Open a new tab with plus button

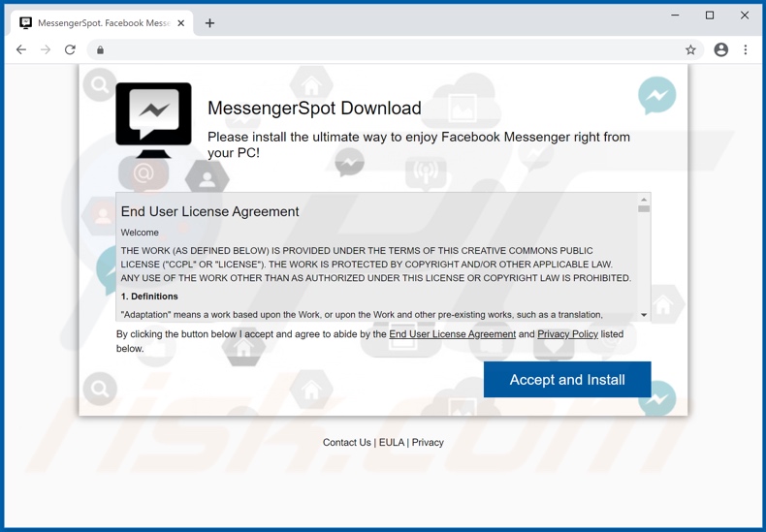coord(209,23)
